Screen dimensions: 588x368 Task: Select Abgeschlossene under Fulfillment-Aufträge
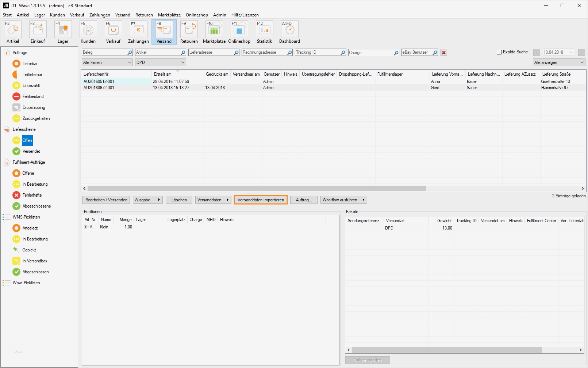click(x=36, y=206)
